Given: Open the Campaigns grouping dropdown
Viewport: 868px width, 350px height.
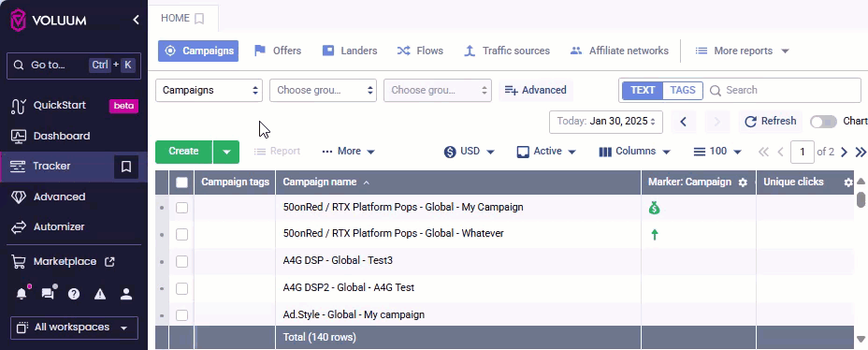Looking at the screenshot, I should [209, 90].
